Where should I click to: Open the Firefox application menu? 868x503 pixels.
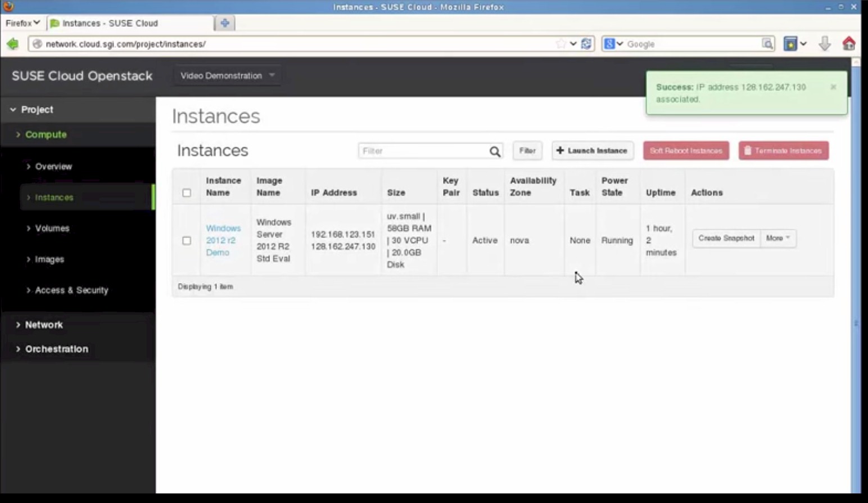tap(22, 23)
